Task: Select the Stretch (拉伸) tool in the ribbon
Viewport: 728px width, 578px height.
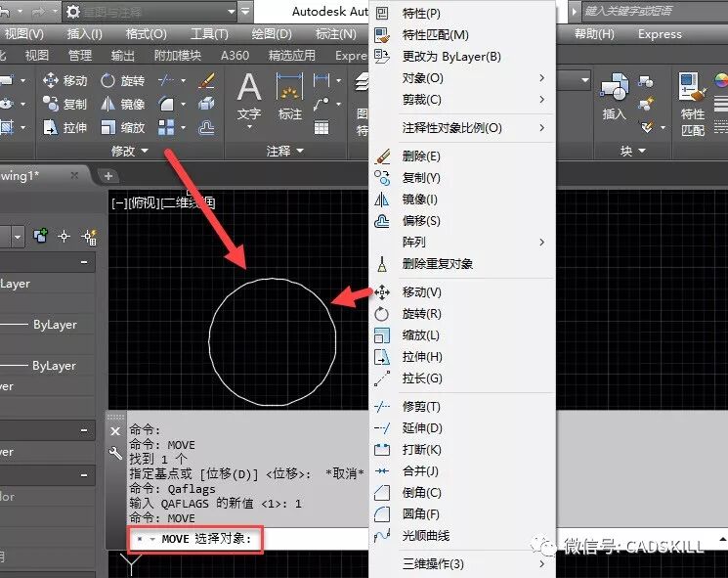Action: coord(64,127)
